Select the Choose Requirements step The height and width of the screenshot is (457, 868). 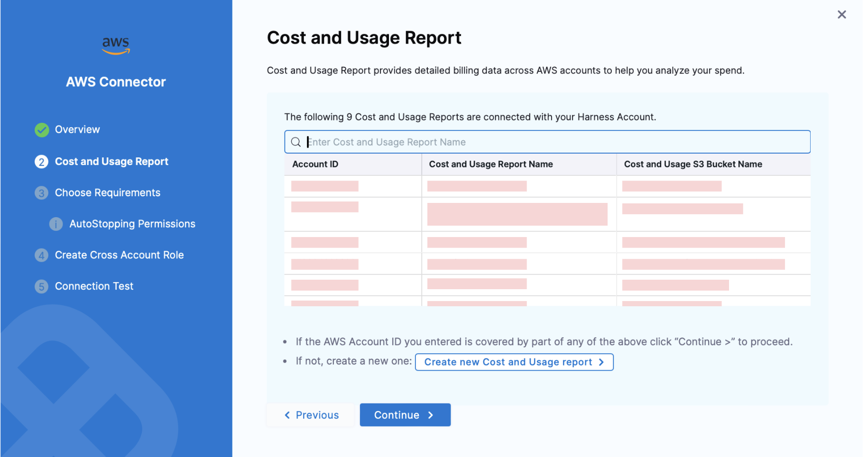(108, 193)
